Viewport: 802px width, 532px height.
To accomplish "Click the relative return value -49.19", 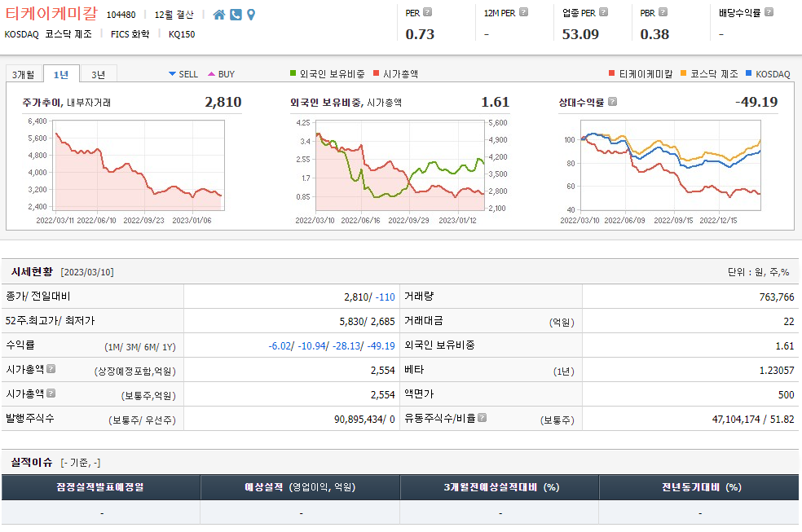I will 756,102.
